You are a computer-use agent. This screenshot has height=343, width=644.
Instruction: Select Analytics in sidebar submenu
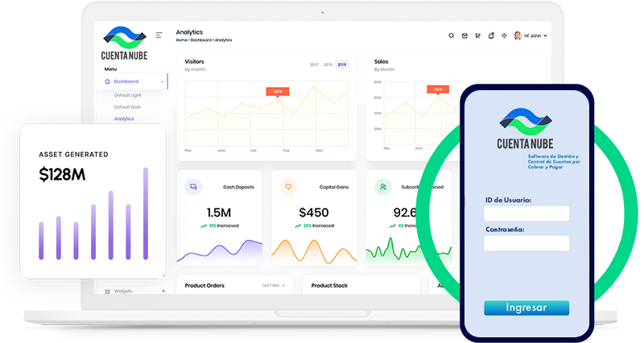click(124, 118)
